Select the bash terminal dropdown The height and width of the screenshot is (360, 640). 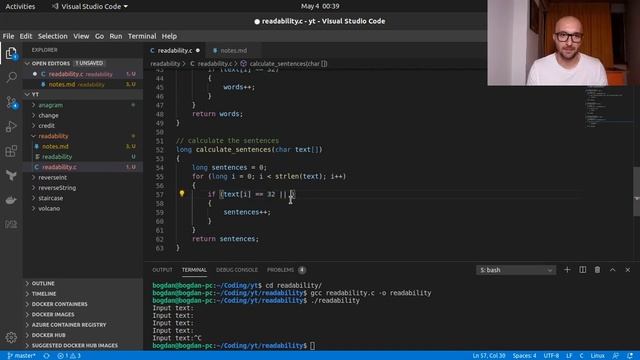click(x=516, y=270)
